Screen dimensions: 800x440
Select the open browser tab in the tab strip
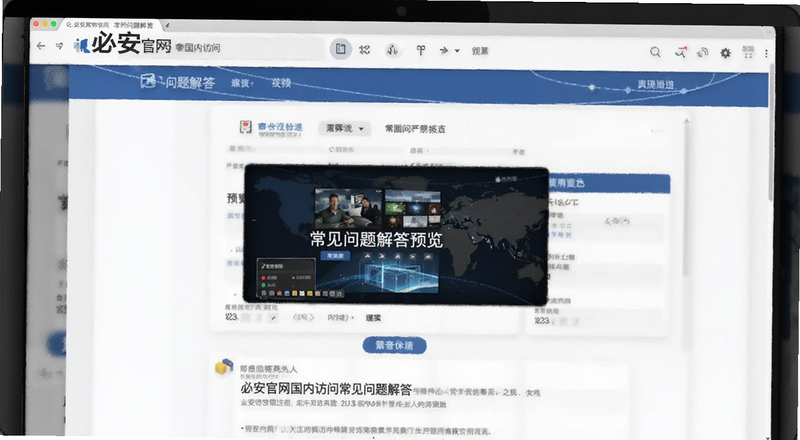(x=109, y=25)
